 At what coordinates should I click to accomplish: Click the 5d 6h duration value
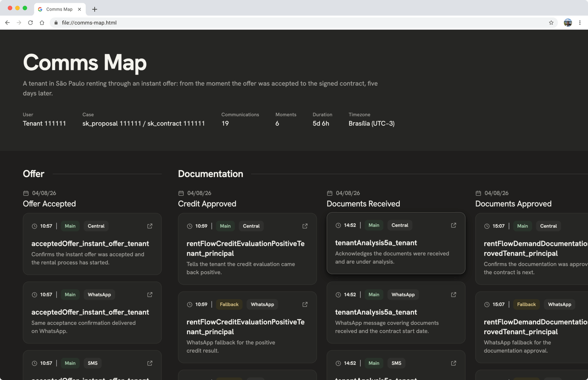click(321, 124)
